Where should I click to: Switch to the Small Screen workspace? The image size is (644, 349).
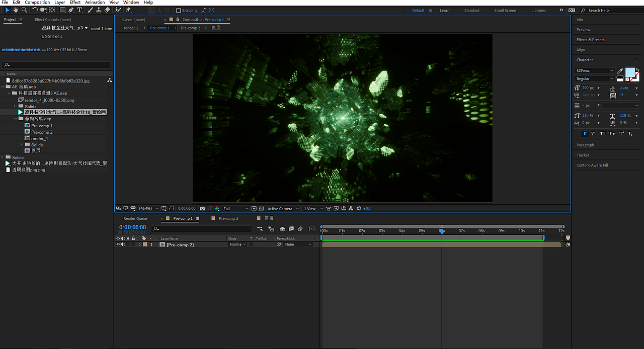(x=505, y=11)
